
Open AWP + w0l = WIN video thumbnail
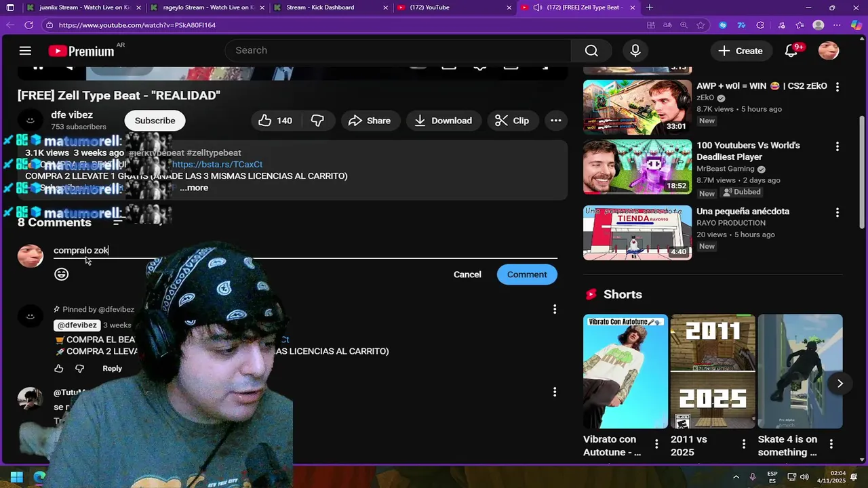click(637, 107)
